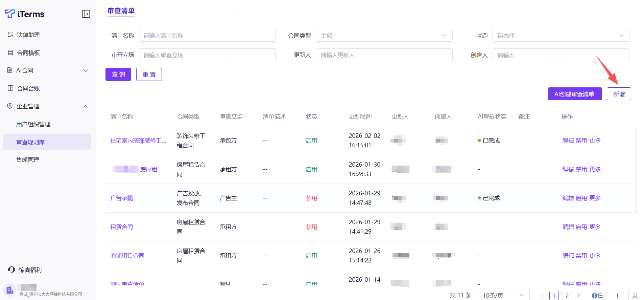Screen dimensions: 644x300
Task: Open the 状态 filter dropdown
Action: coord(560,36)
